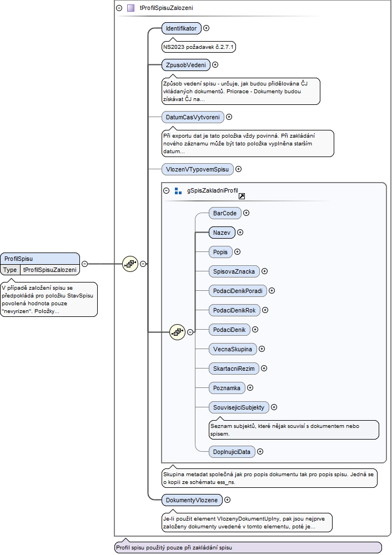Click the sequence compositor icon next to ProfilSpisu
This screenshot has height=555, width=392.
[130, 264]
